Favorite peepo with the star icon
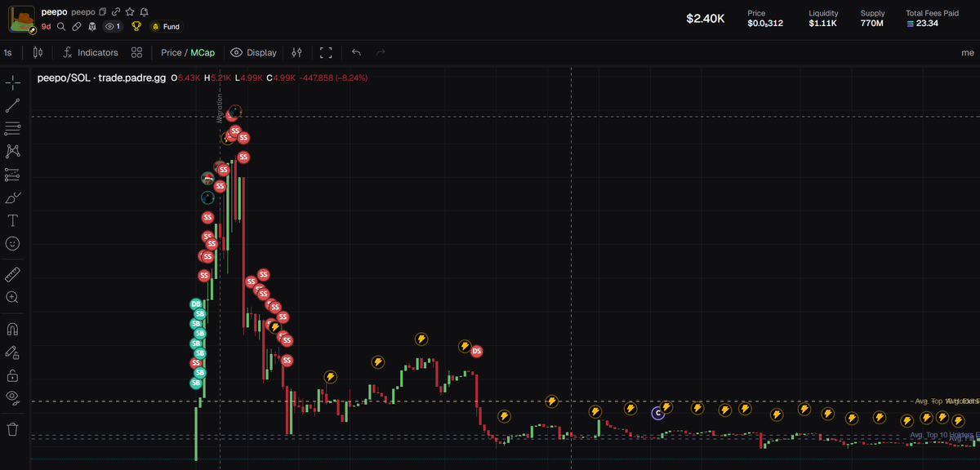The height and width of the screenshot is (470, 980). (x=130, y=12)
